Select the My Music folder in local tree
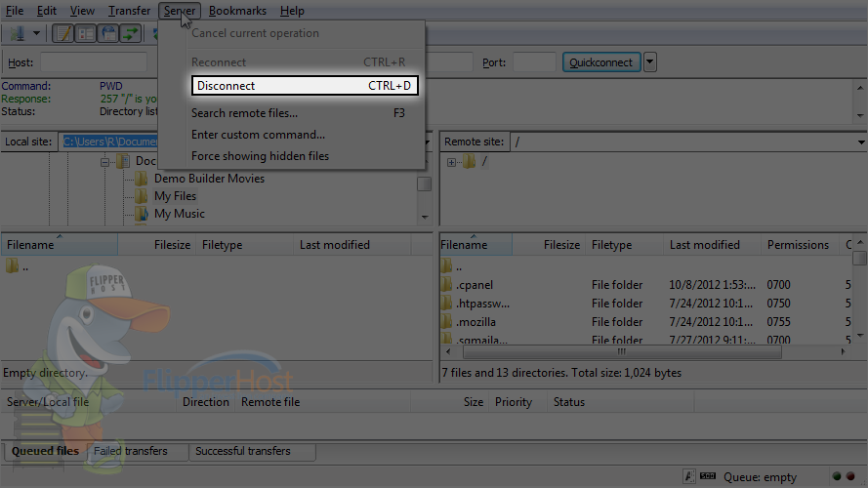 [180, 214]
